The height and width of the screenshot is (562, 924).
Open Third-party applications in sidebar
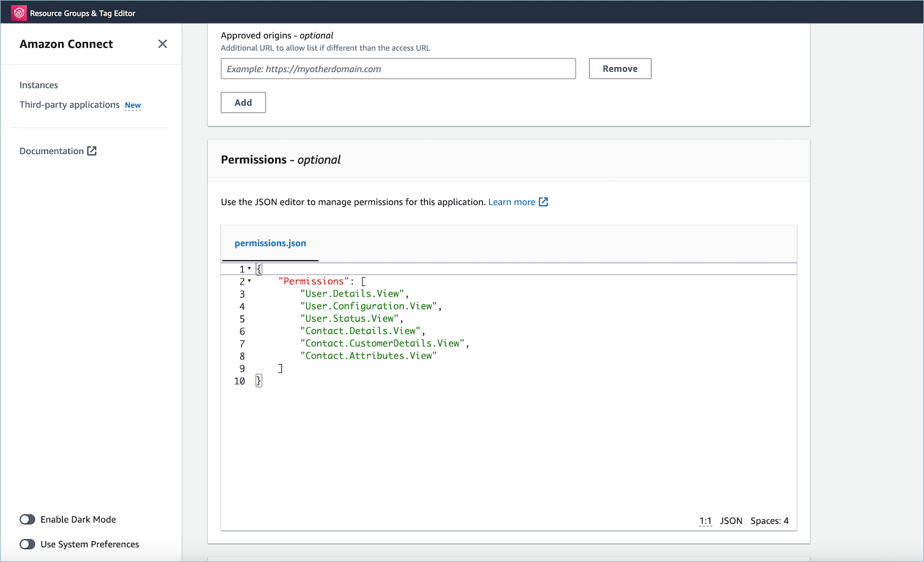coord(70,105)
